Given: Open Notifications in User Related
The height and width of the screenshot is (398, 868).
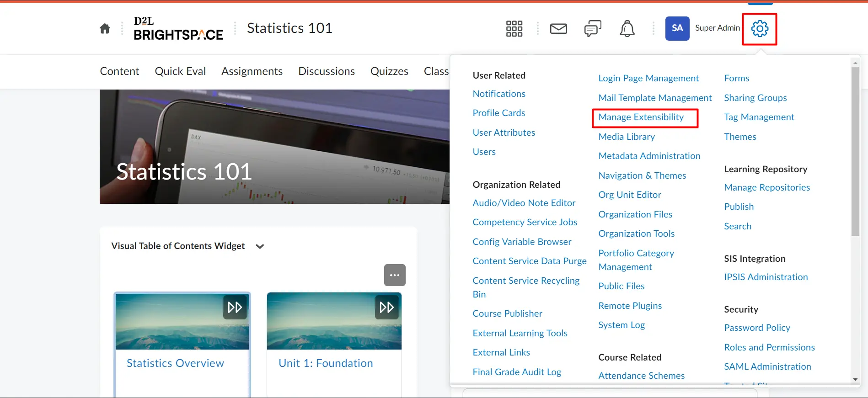Looking at the screenshot, I should tap(499, 94).
